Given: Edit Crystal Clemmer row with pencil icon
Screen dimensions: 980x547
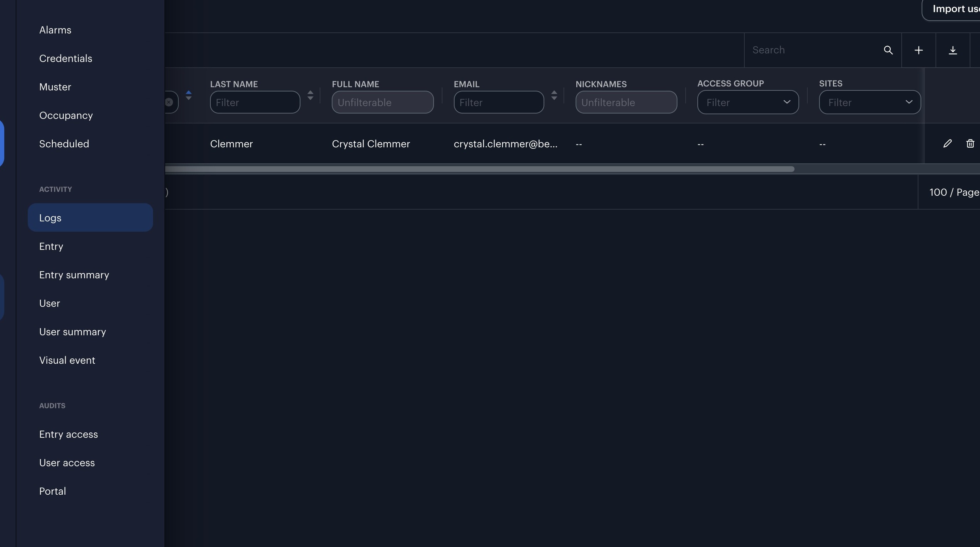Looking at the screenshot, I should 947,143.
